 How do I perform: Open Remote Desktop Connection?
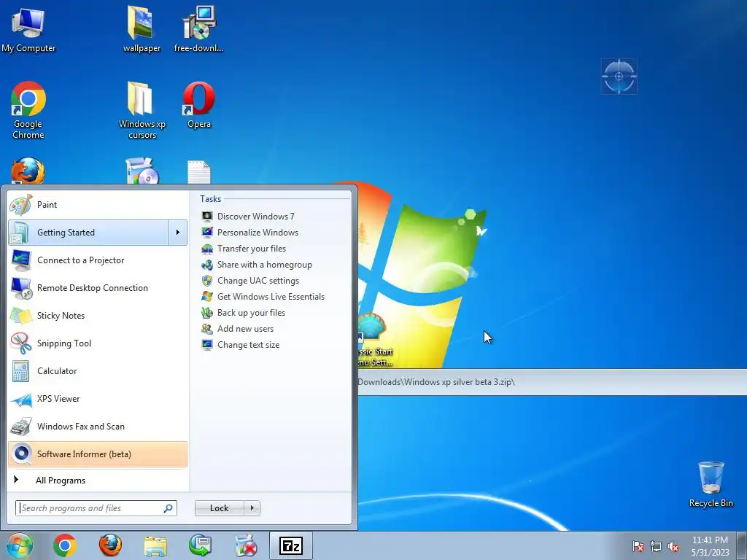[x=98, y=287]
